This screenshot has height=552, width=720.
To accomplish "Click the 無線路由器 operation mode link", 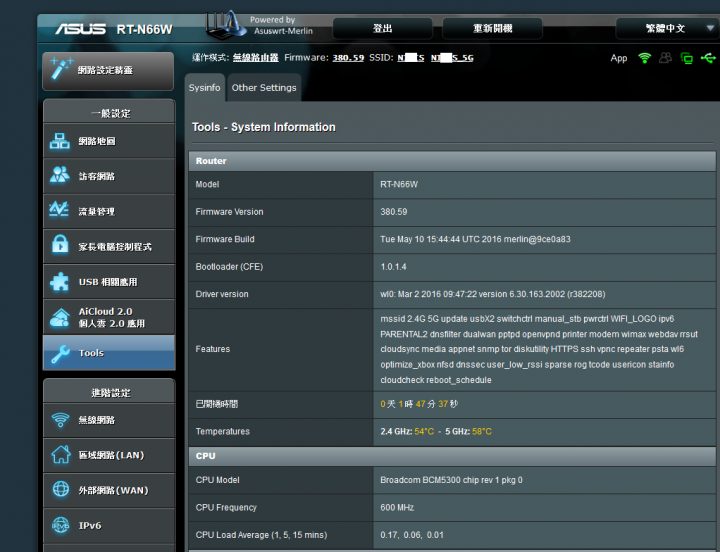I will [255, 57].
